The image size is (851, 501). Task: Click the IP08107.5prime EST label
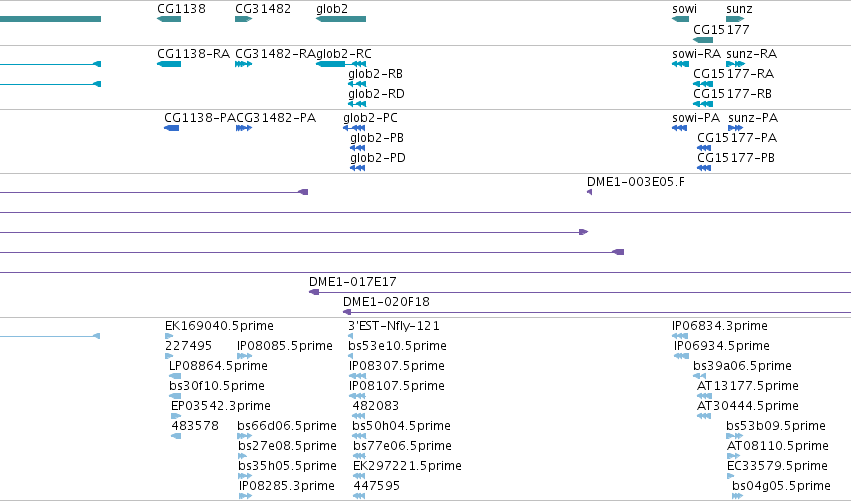[x=397, y=386]
